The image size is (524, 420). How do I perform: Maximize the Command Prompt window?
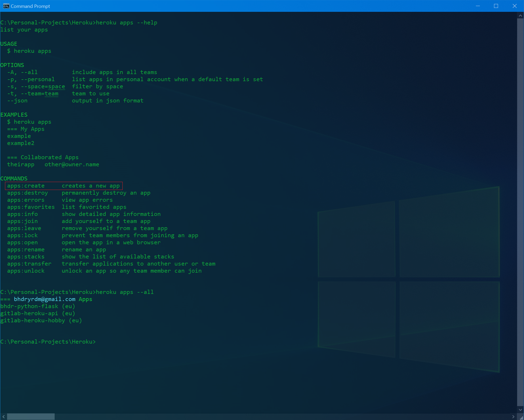496,6
